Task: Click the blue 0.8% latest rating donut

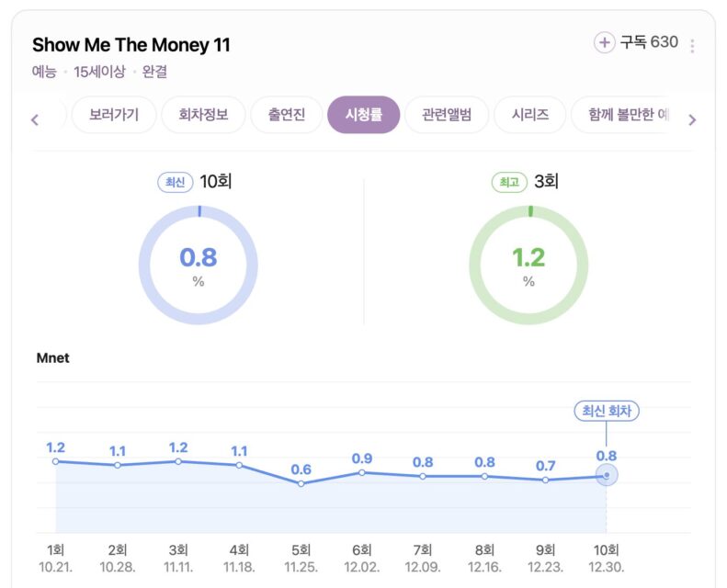Action: coord(199,265)
